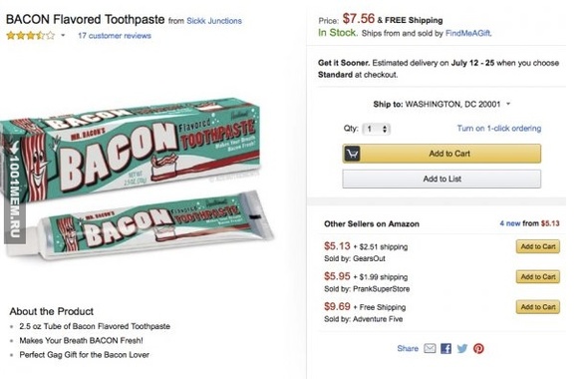Image resolution: width=588 pixels, height=379 pixels.
Task: View the 4 new offers link
Action: 510,223
